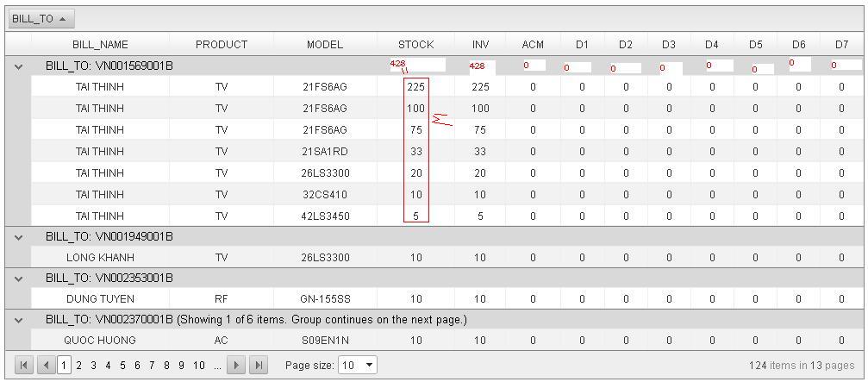Click stock value 225 for 21FS6AG
Viewport: 868px width, 382px height.
415,87
